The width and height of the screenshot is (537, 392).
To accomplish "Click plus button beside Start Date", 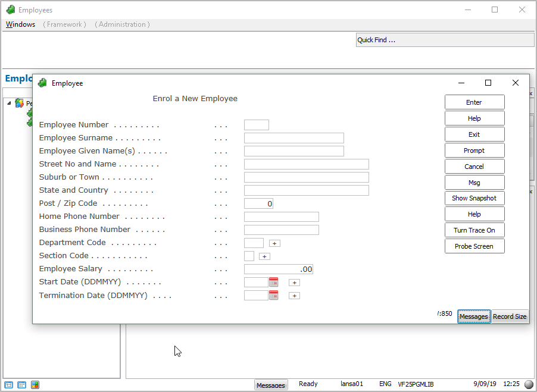I will point(294,283).
